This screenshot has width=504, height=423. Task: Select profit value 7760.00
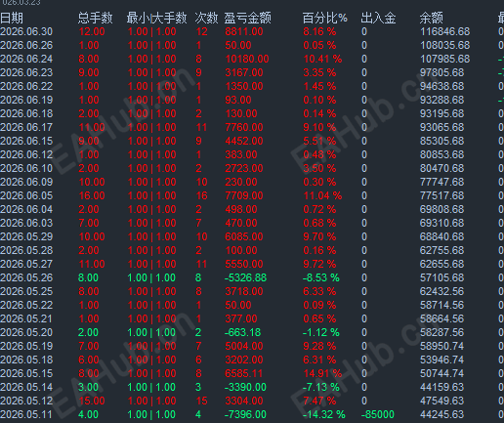244,127
